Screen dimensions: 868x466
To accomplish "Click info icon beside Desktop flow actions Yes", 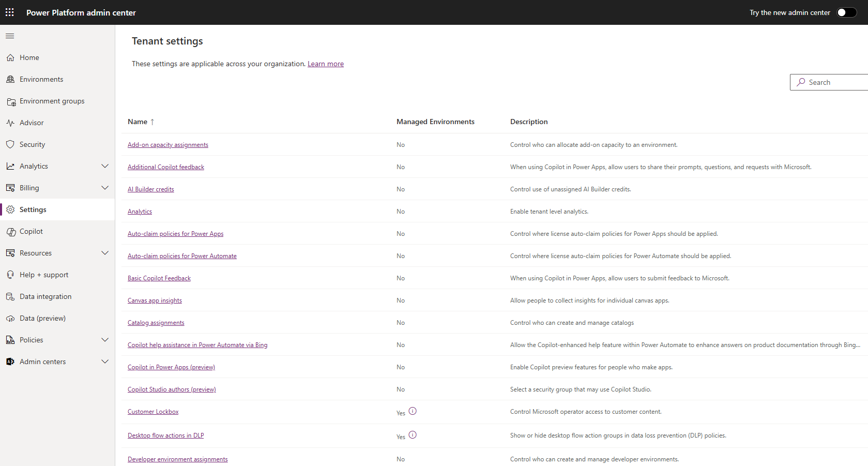I will click(413, 435).
